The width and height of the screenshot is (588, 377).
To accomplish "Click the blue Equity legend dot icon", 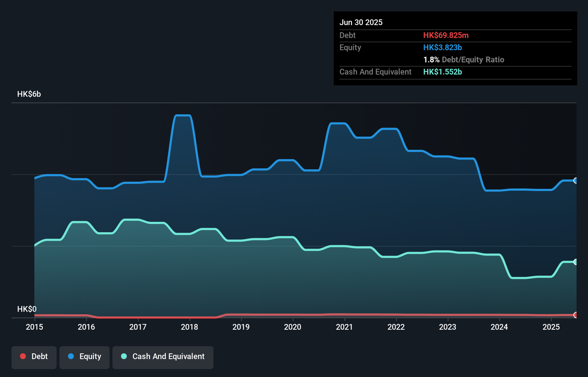I will 71,356.
